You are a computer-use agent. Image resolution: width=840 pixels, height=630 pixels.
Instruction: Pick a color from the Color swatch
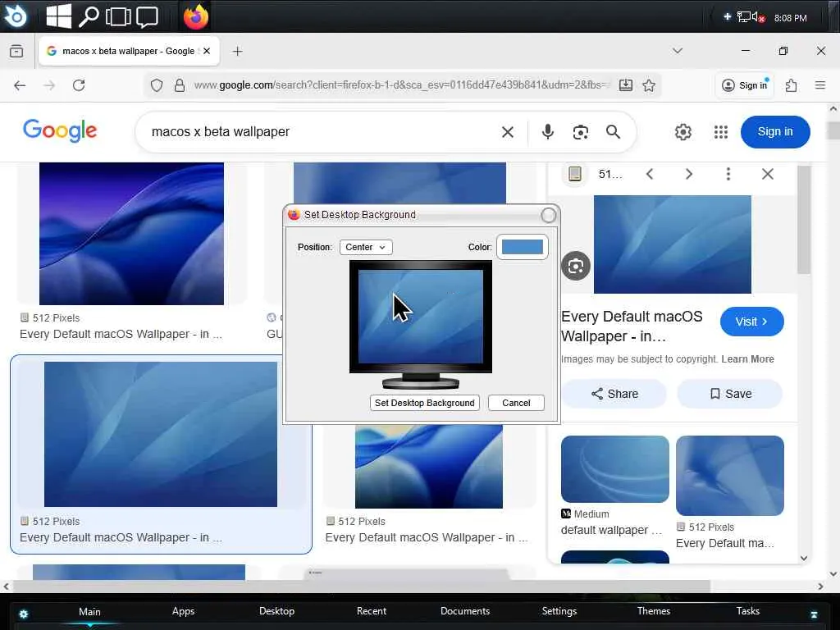click(523, 247)
